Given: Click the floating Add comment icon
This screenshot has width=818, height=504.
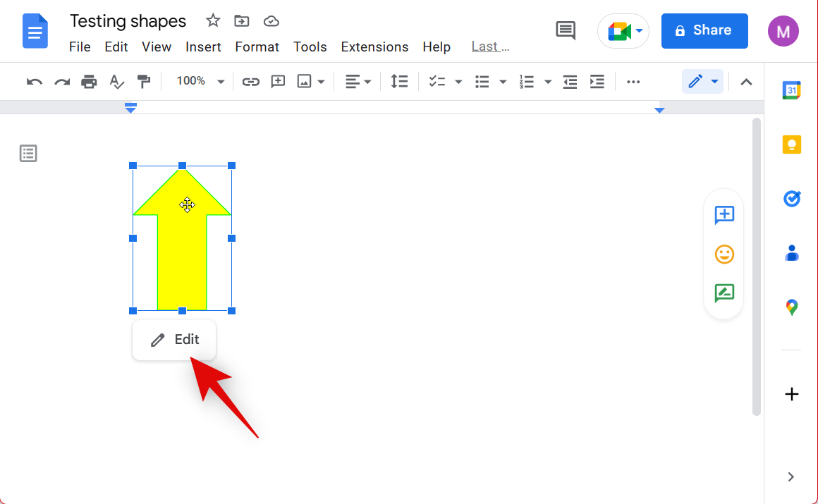Looking at the screenshot, I should point(724,215).
